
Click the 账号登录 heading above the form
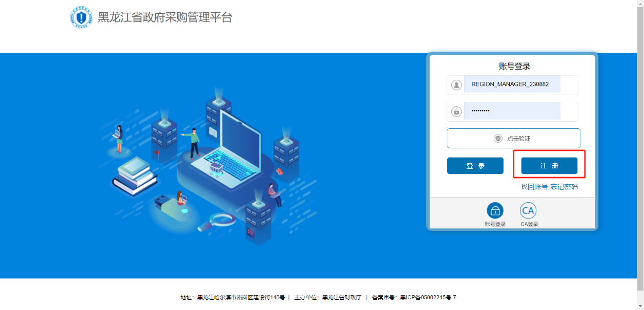pos(514,66)
